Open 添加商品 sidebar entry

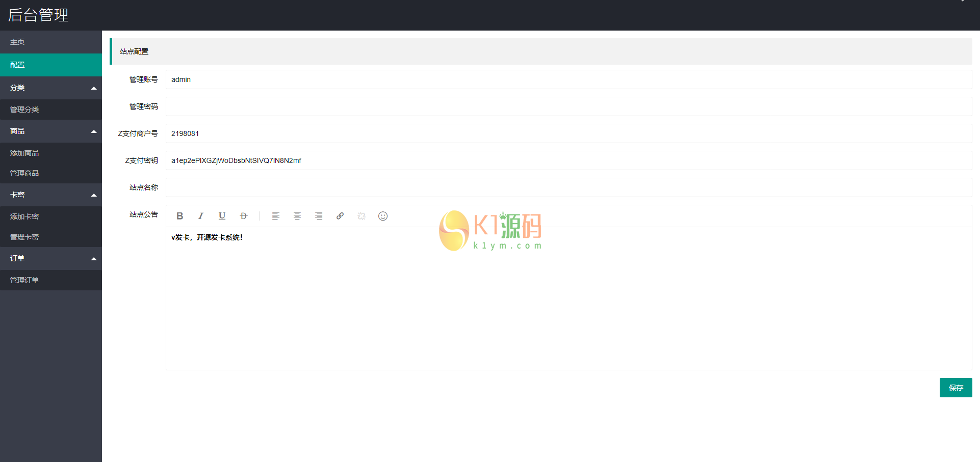[51, 153]
